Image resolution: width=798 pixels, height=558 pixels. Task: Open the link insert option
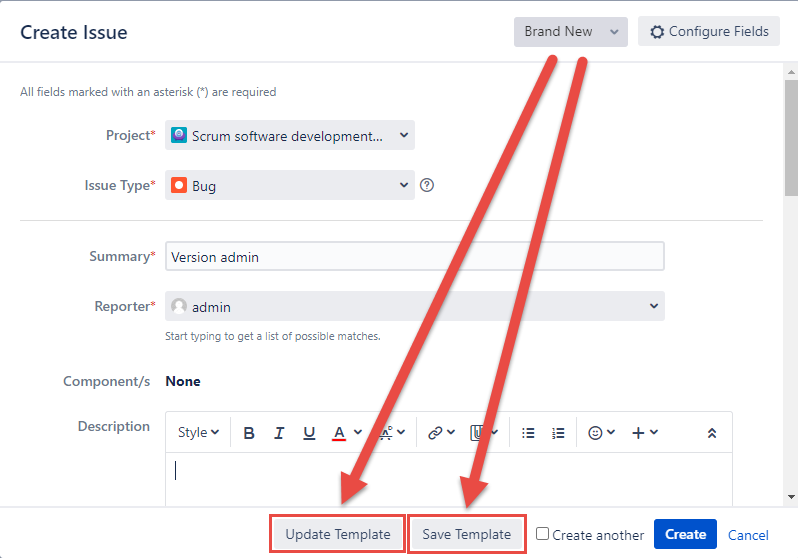click(x=441, y=433)
